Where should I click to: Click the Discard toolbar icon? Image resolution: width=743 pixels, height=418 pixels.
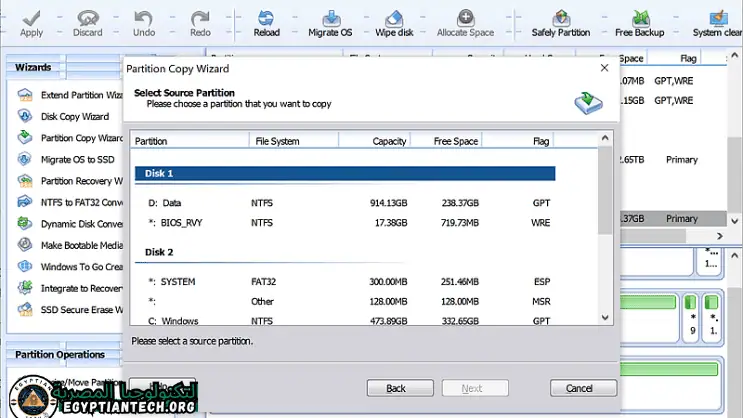pyautogui.click(x=88, y=19)
